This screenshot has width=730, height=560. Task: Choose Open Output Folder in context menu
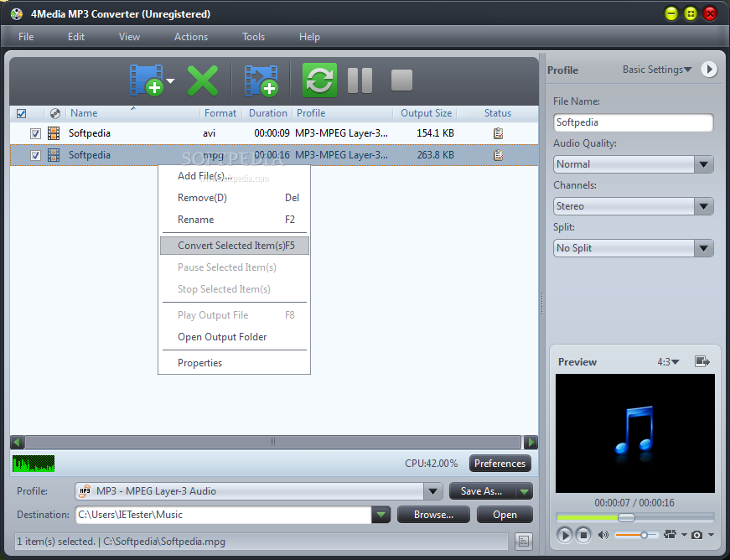click(x=234, y=337)
